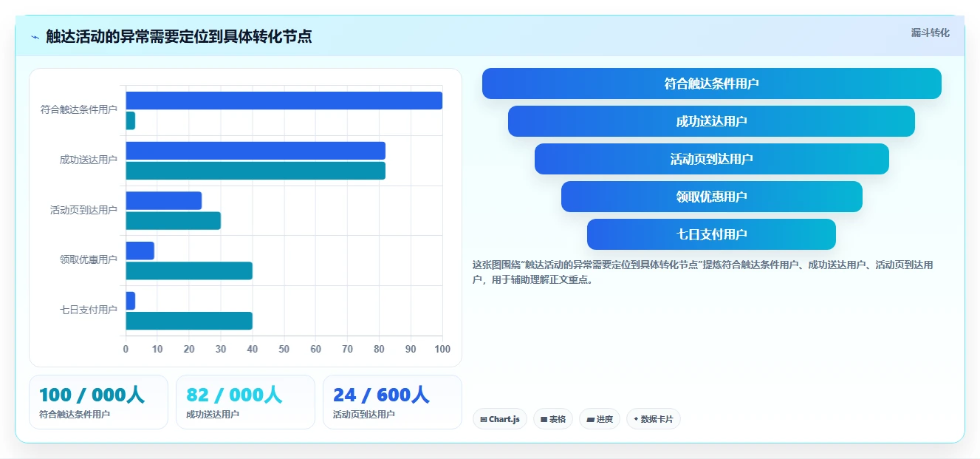980x459 pixels.
Task: Click the short teal bar for 符合触达条件用户
Action: click(x=131, y=120)
